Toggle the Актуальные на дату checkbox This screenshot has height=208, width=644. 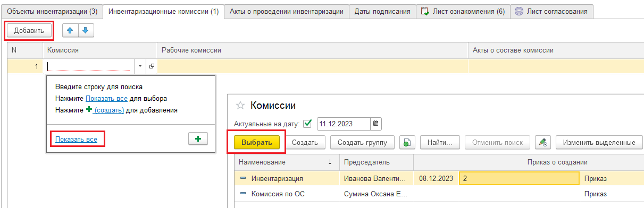(307, 124)
